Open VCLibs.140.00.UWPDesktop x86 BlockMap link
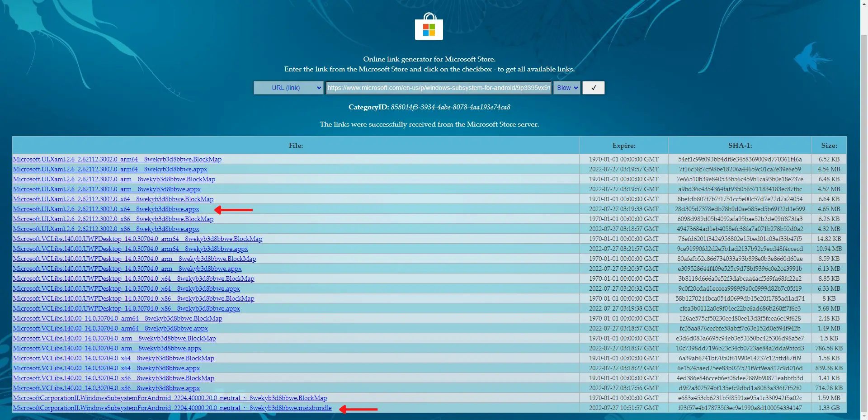Screen dimensions: 868x420 pos(133,299)
